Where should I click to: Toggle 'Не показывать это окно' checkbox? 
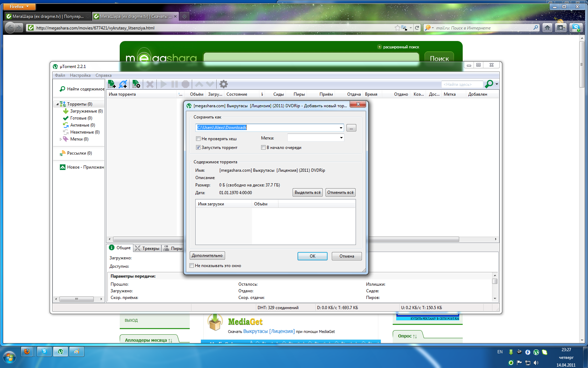point(191,266)
